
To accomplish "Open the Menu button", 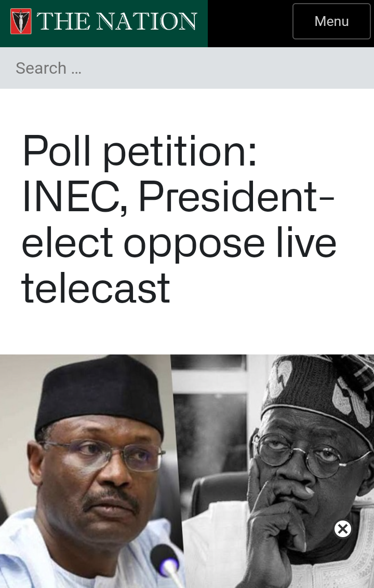I will (331, 21).
